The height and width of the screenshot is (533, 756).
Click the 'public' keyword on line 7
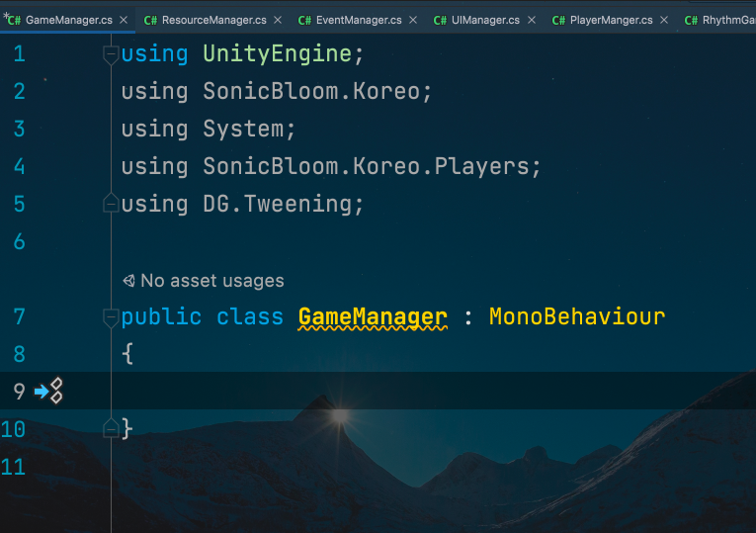point(161,317)
